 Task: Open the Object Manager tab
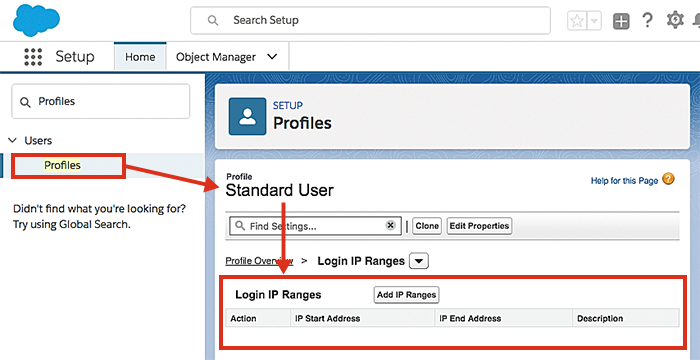(216, 57)
